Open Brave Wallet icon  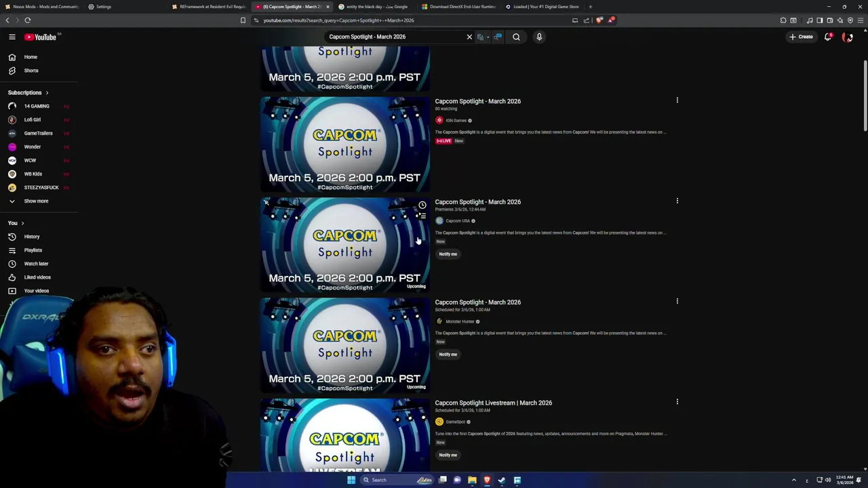click(x=829, y=20)
